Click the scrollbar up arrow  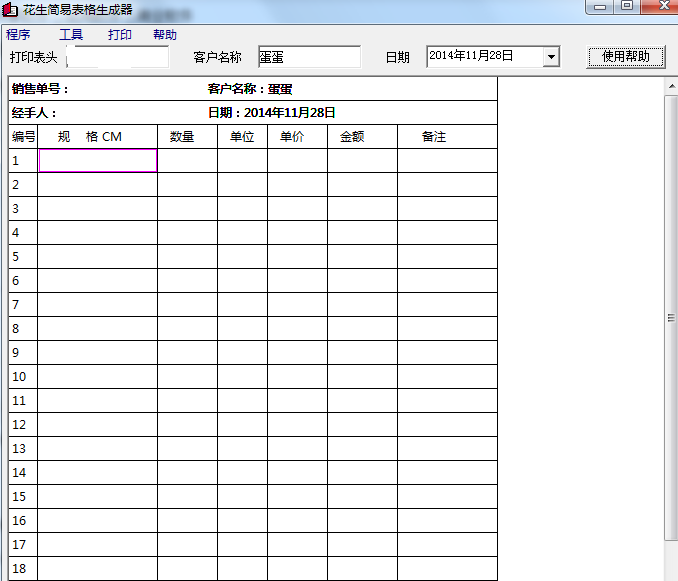coord(672,86)
